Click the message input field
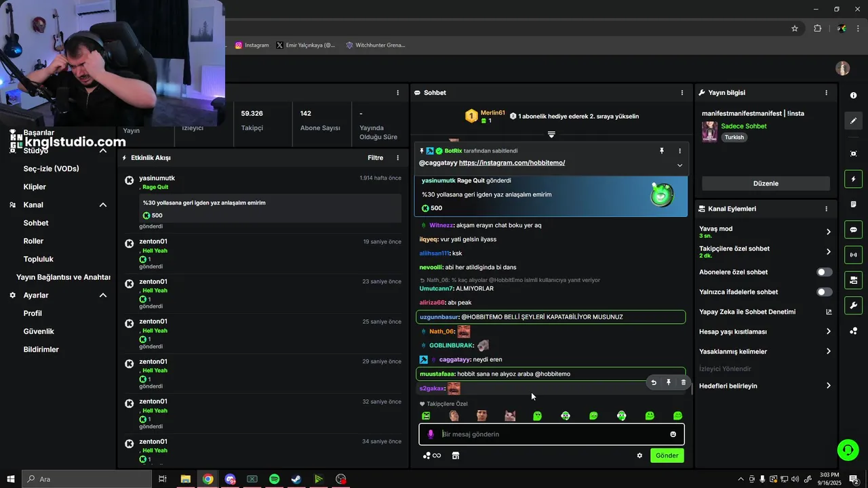868x488 pixels. [x=552, y=434]
